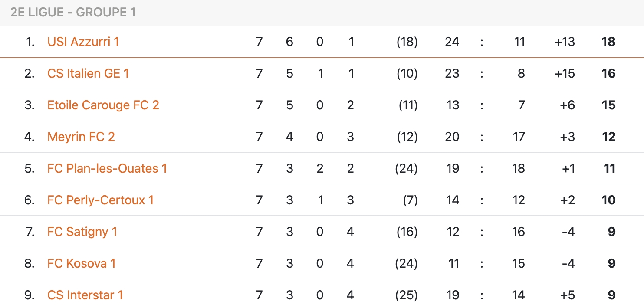The height and width of the screenshot is (308, 644).
Task: Click USI Azzurri's 18 points total
Action: pyautogui.click(x=608, y=42)
